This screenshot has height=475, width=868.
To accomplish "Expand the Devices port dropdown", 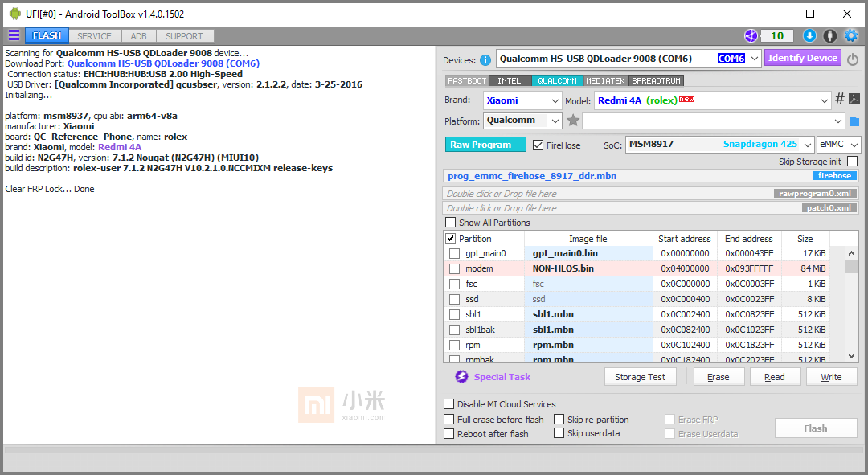I will click(x=755, y=58).
